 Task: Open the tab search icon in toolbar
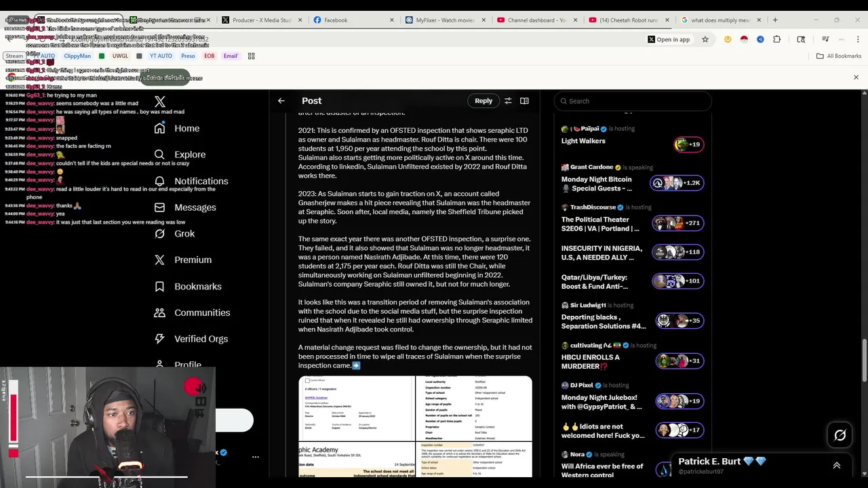[801, 39]
